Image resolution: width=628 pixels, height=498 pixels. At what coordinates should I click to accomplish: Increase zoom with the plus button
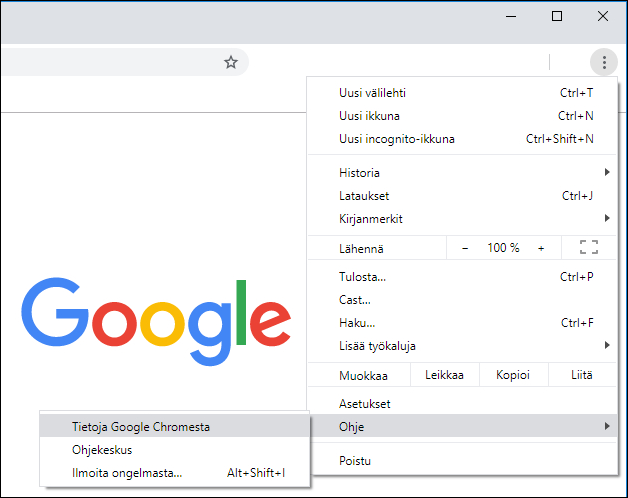pyautogui.click(x=541, y=248)
